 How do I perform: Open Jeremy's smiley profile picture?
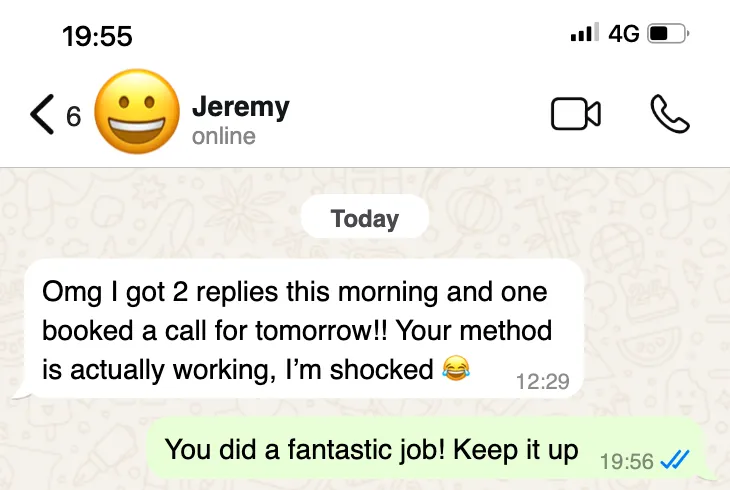click(x=137, y=112)
